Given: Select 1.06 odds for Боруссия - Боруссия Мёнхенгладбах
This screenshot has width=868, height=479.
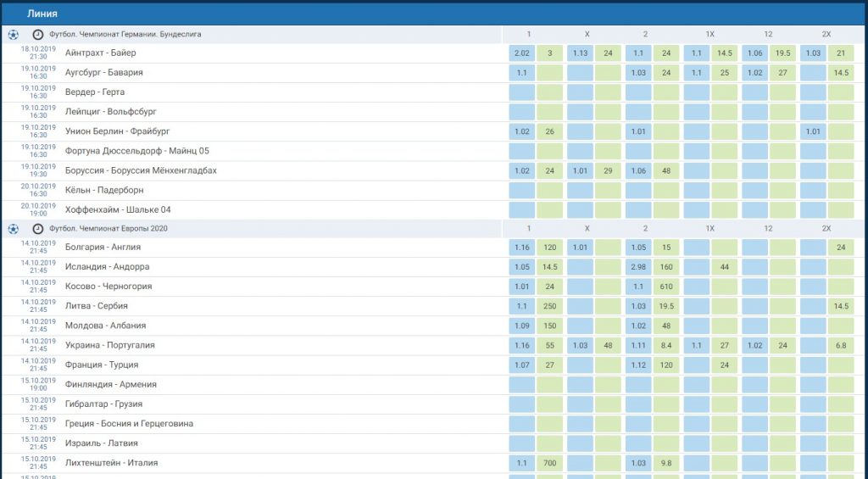Looking at the screenshot, I should (x=638, y=170).
